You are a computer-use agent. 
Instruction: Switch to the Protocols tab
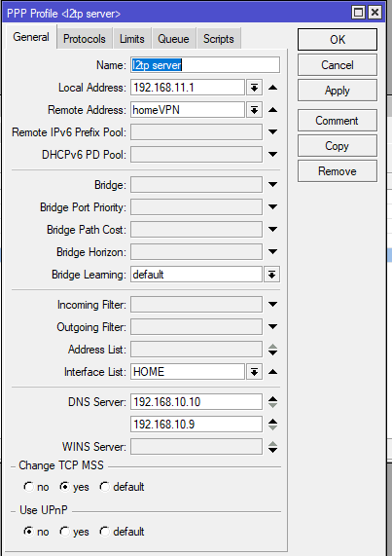pyautogui.click(x=85, y=39)
